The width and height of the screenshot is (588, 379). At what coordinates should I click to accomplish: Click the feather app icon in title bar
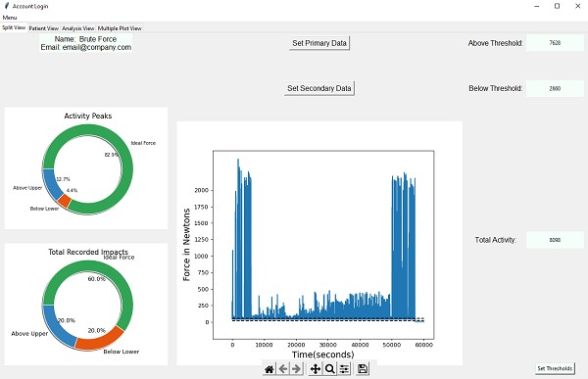7,6
